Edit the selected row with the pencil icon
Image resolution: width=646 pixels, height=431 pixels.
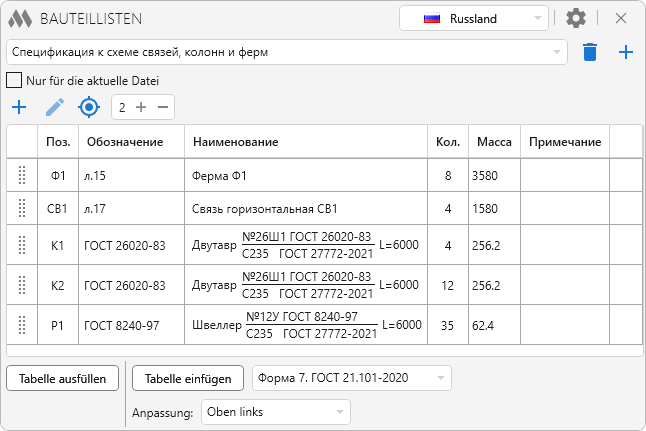55,107
